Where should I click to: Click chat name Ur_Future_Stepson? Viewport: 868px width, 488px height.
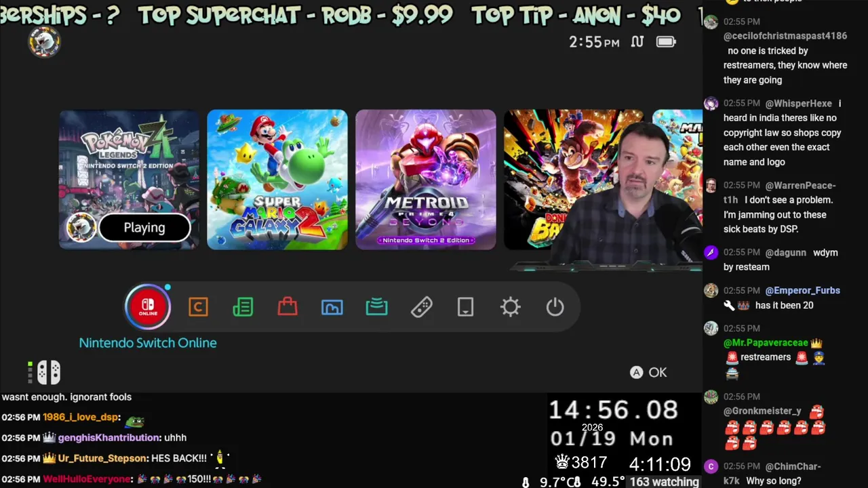(x=102, y=459)
